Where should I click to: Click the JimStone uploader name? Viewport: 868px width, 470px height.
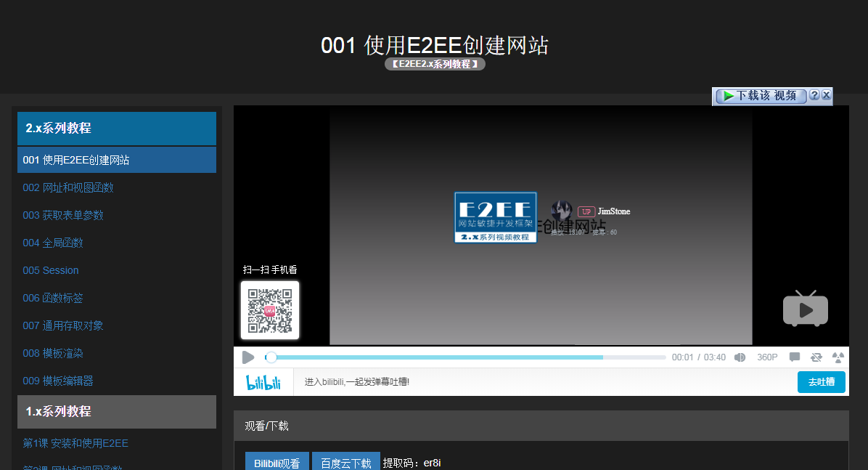pyautogui.click(x=614, y=211)
